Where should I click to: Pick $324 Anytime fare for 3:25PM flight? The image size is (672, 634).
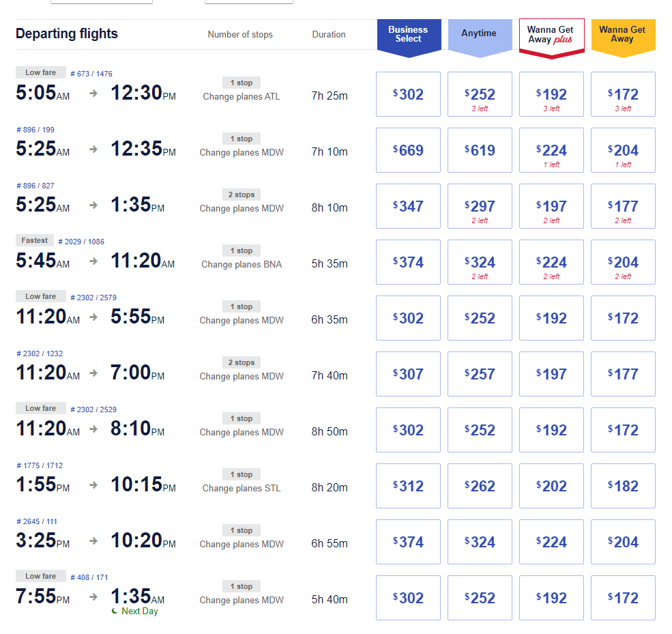coord(480,542)
